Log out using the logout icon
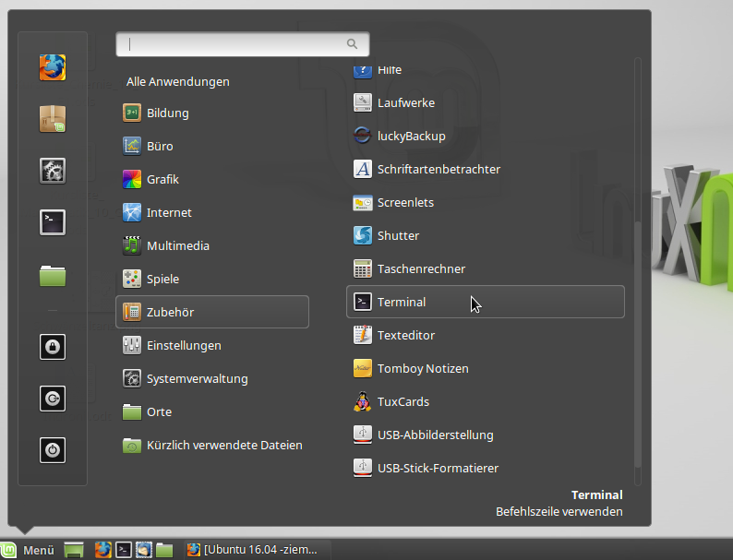Viewport: 733px width, 560px height. [x=53, y=399]
